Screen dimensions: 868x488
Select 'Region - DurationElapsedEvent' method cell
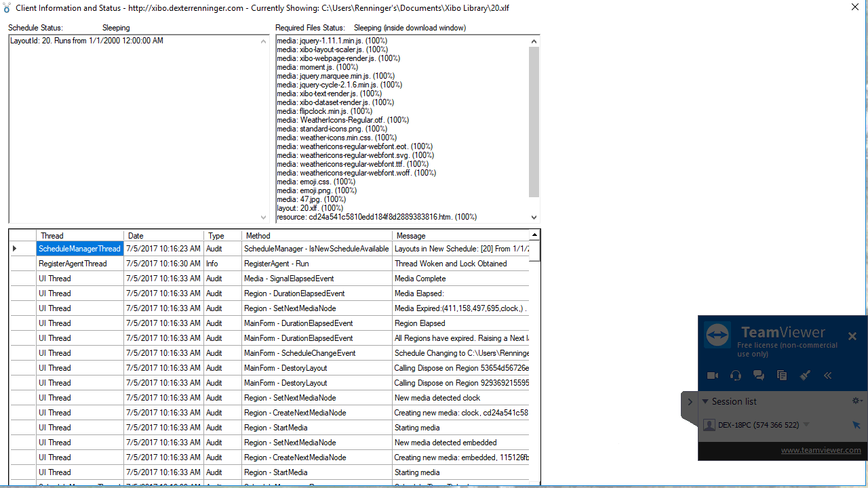[x=317, y=293]
